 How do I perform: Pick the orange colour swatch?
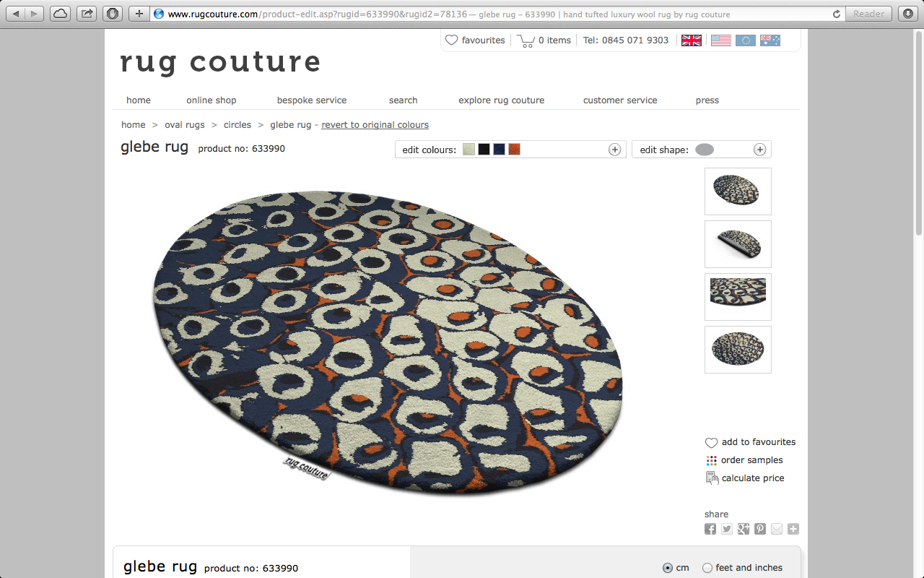tap(514, 150)
